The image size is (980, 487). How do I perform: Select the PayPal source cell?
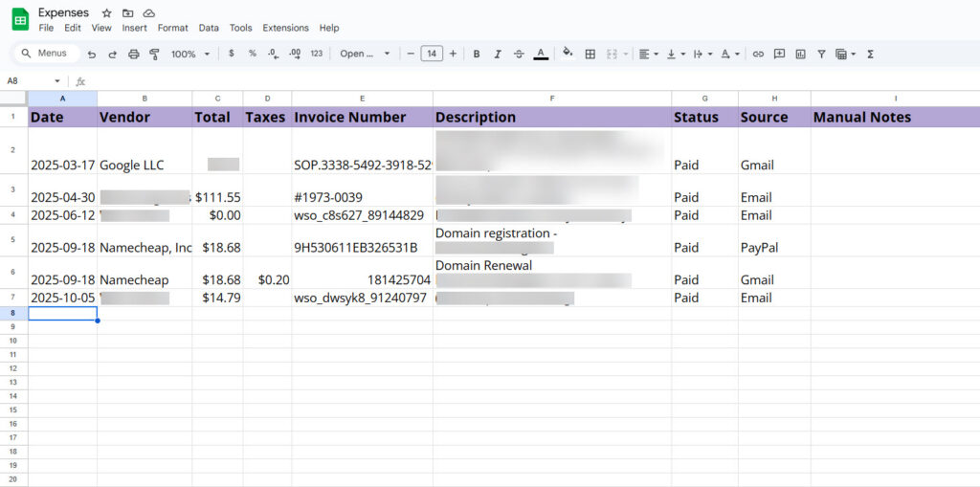(774, 240)
